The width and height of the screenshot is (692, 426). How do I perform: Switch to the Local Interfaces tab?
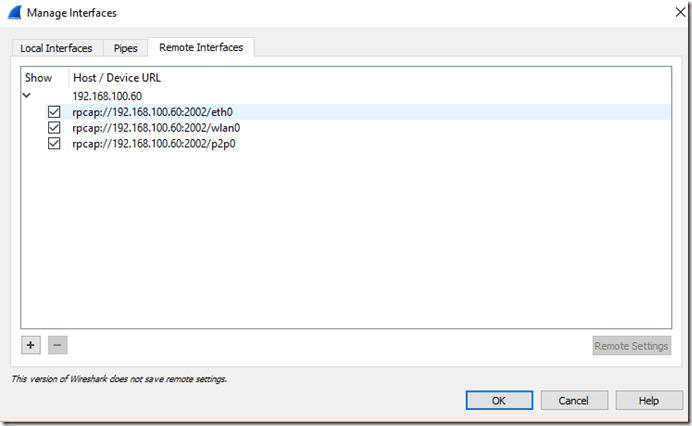pos(56,48)
